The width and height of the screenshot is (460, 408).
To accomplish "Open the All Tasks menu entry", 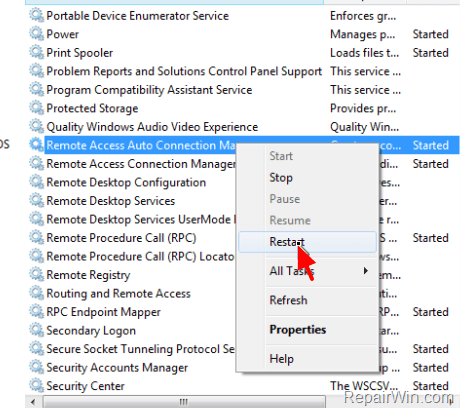I will pos(292,271).
